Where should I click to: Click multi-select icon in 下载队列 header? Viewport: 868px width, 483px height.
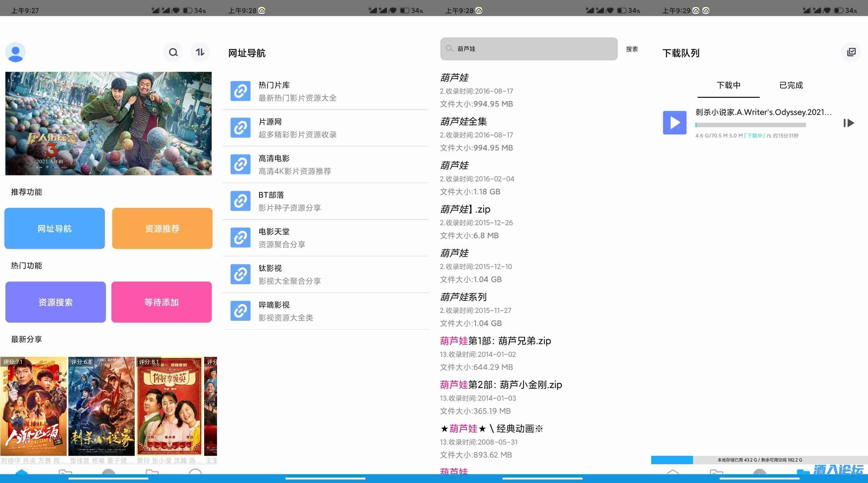[851, 52]
